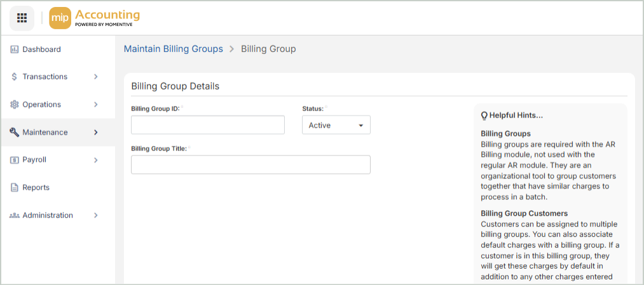Screen dimensions: 644x285
Task: Click the Operations gear icon
Action: point(14,105)
